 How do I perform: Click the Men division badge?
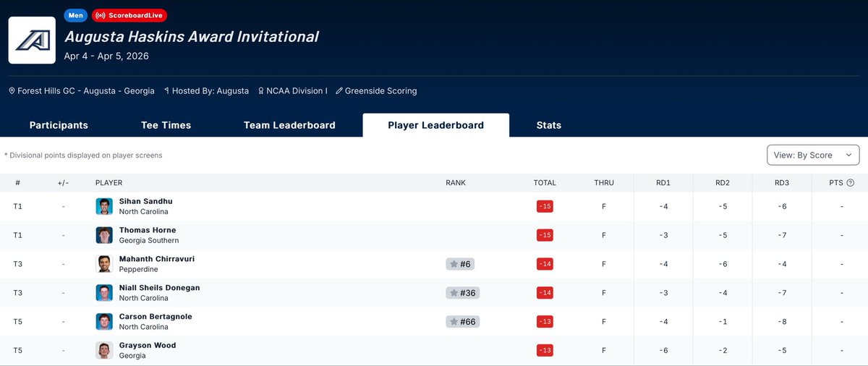[76, 15]
